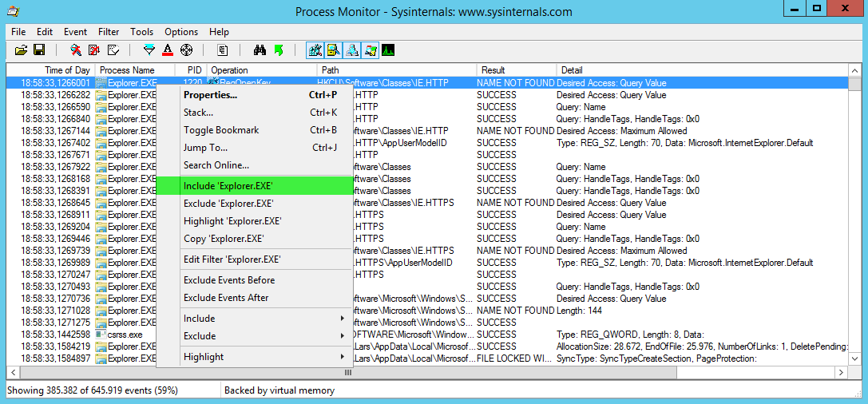868x404 pixels.
Task: Select the Include Process From Window target icon
Action: point(186,50)
